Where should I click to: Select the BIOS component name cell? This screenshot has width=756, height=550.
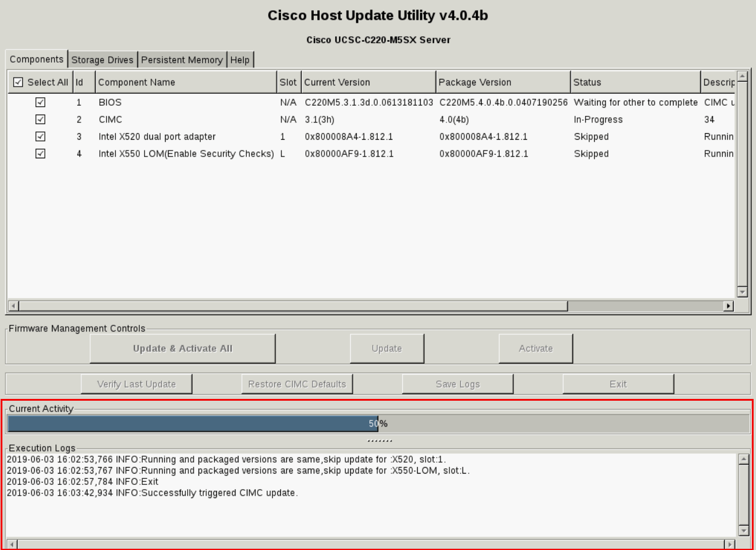pos(110,102)
